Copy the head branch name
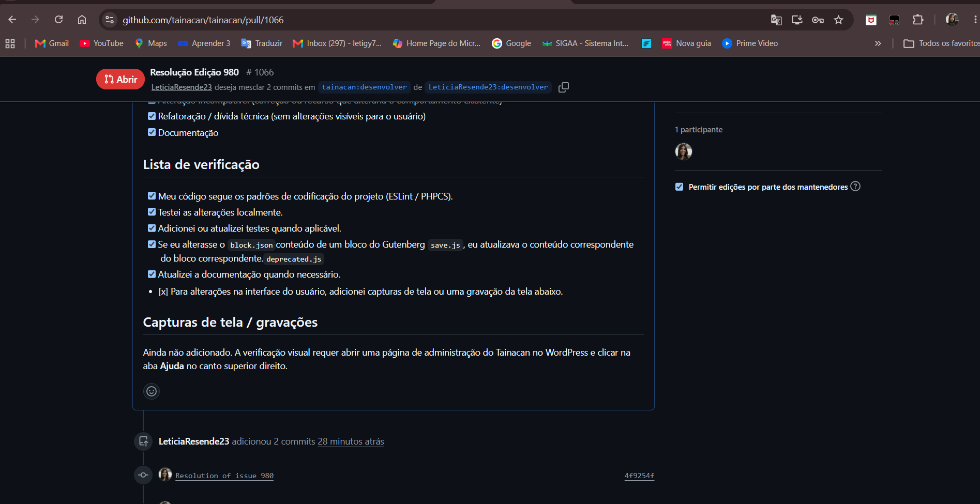 point(564,87)
